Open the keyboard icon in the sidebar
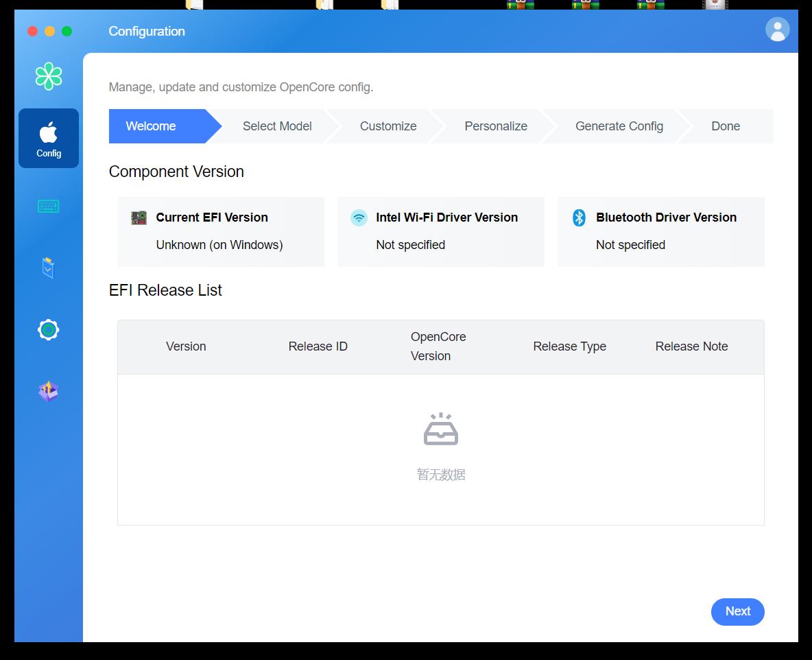Image resolution: width=812 pixels, height=660 pixels. pos(49,206)
